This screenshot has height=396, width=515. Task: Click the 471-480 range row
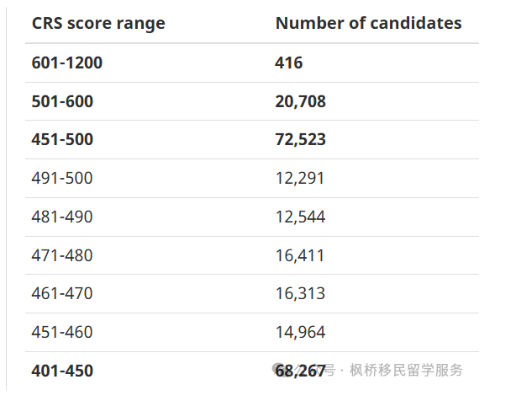pos(252,256)
